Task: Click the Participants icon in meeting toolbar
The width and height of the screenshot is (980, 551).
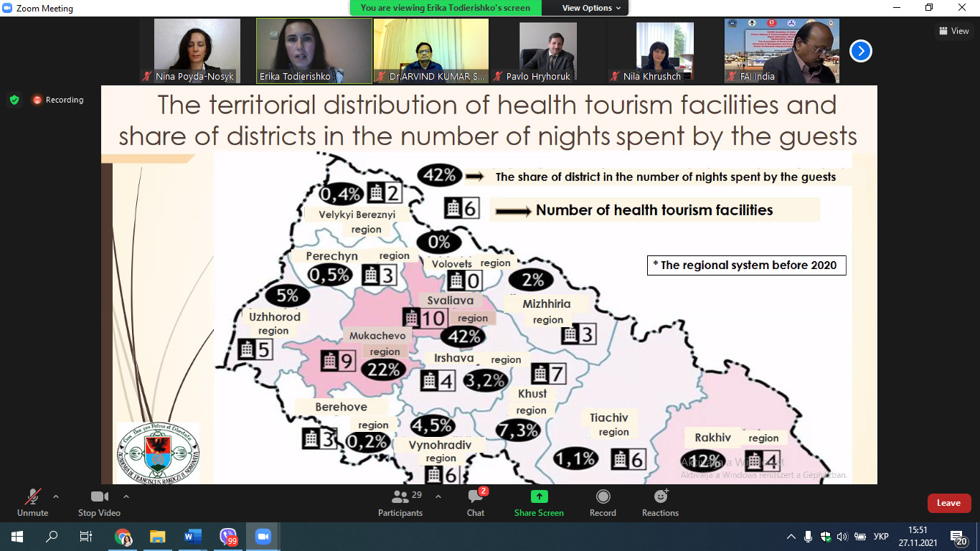Action: pyautogui.click(x=400, y=496)
